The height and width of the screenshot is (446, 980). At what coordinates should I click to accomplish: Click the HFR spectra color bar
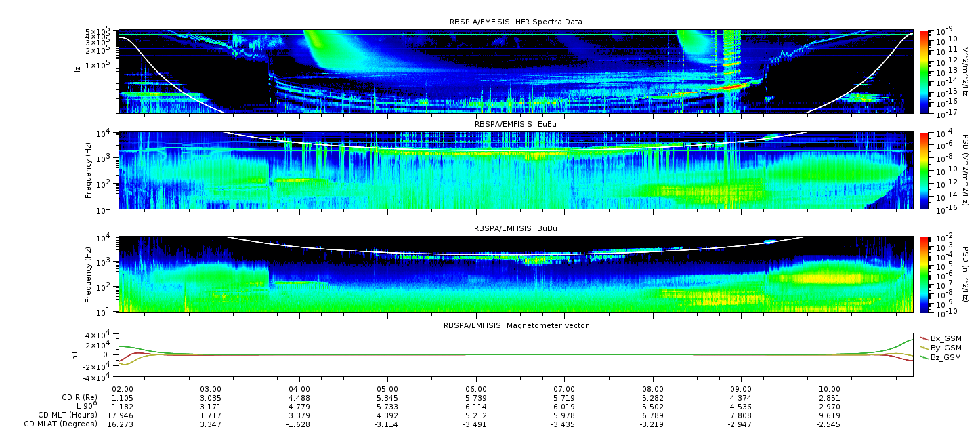coord(925,71)
